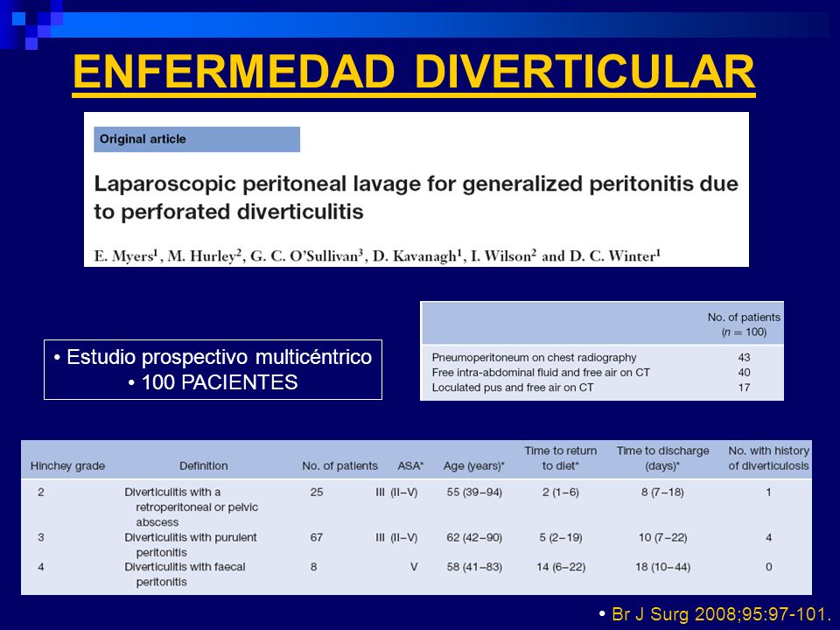Click discharge time '18 (10–44)'
Image resolution: width=840 pixels, height=630 pixels.
(662, 567)
